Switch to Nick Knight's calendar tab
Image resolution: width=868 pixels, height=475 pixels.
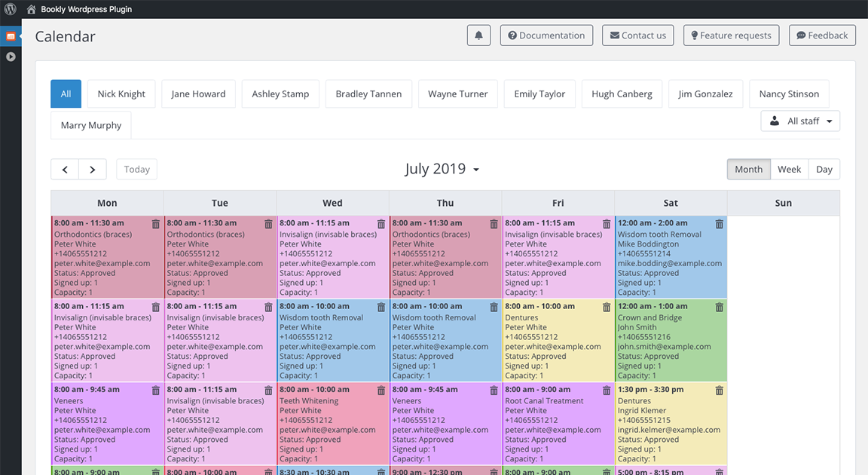(121, 93)
